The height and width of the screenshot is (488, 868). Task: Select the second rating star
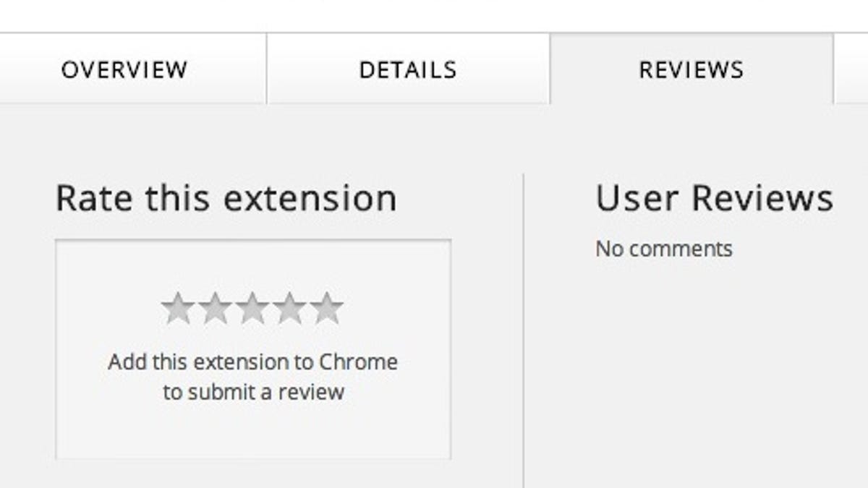point(215,308)
